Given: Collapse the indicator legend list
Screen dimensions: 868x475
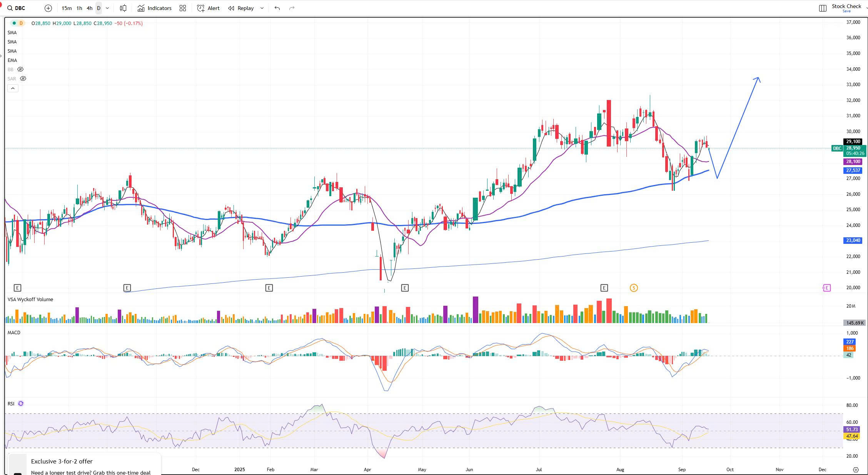Looking at the screenshot, I should 13,88.
